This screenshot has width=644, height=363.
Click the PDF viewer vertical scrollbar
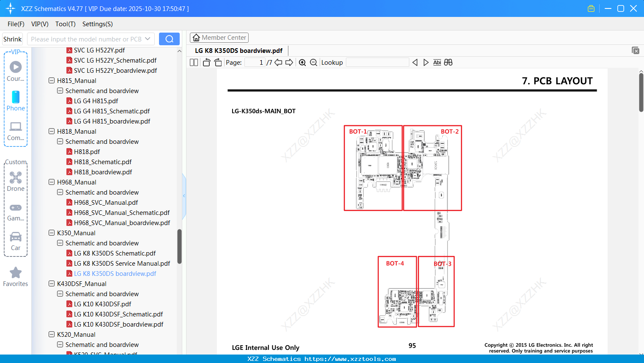pyautogui.click(x=641, y=92)
